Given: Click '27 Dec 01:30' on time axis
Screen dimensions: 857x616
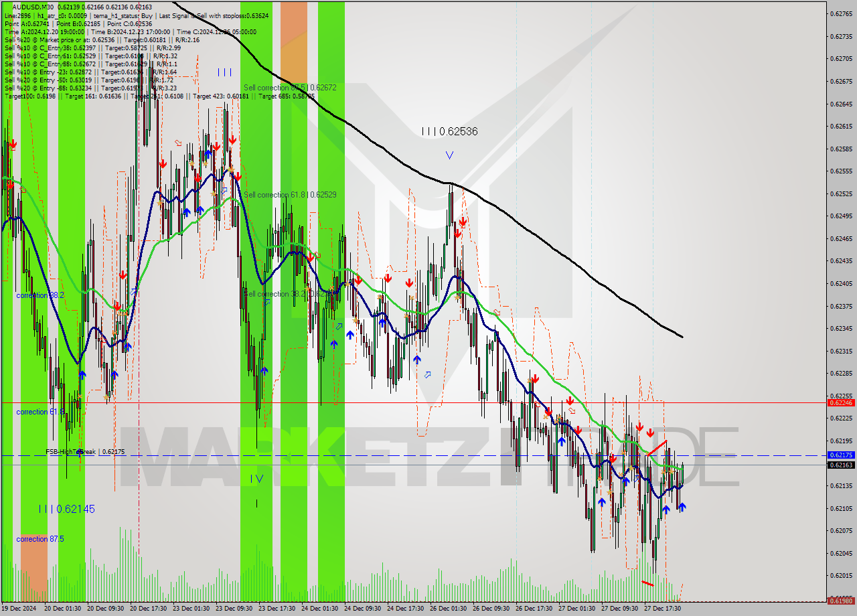Looking at the screenshot, I should click(x=576, y=609).
